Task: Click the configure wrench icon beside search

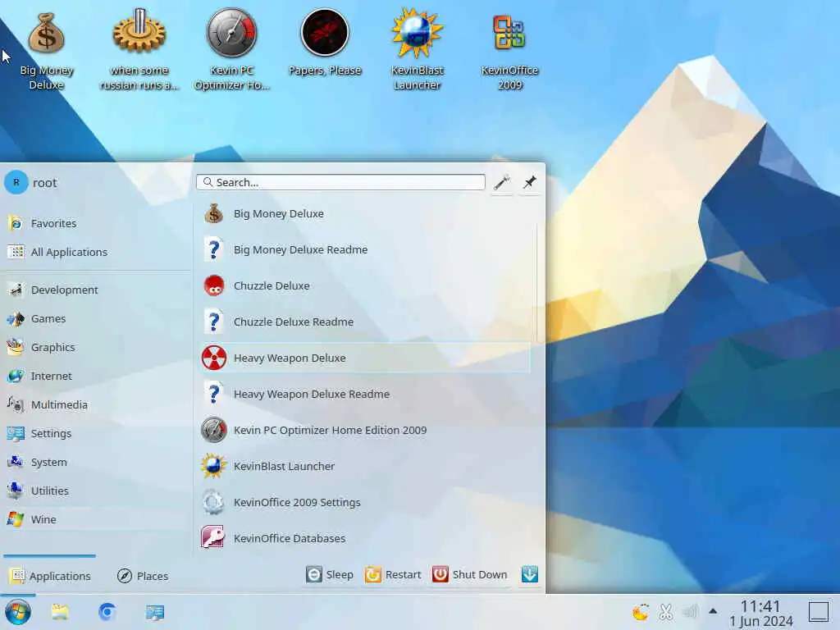Action: [502, 183]
